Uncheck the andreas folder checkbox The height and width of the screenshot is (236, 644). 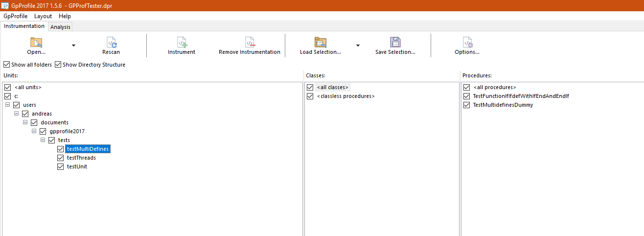[25, 114]
